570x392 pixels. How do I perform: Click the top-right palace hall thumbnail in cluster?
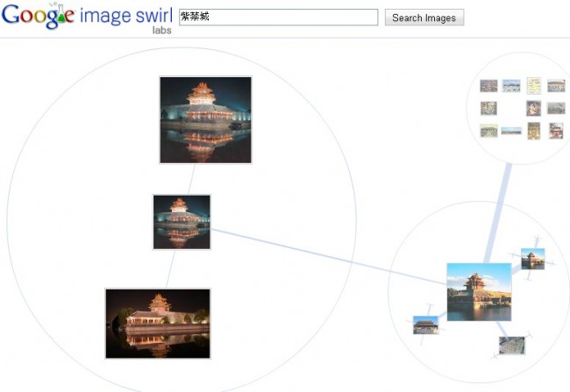556,86
